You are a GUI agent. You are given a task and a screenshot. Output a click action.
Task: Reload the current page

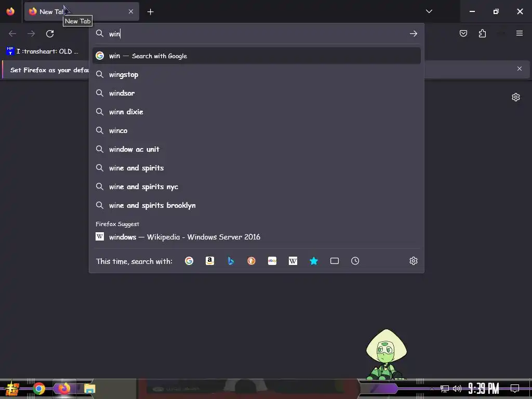click(x=50, y=34)
